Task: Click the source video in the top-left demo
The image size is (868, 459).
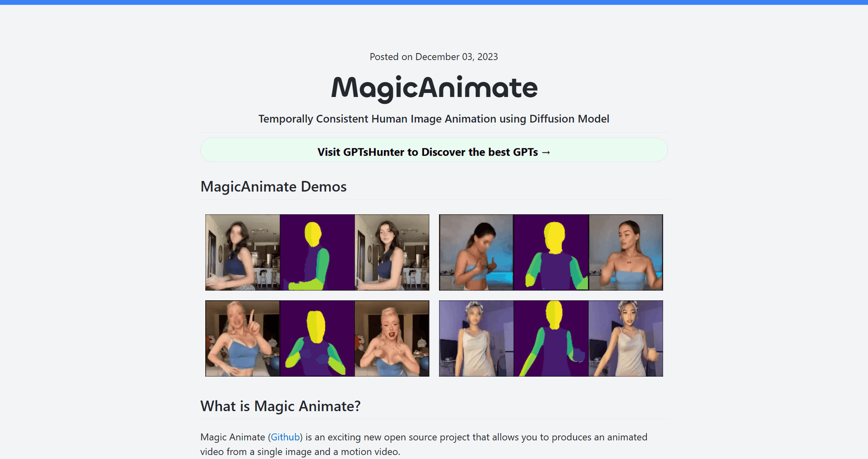Action: pyautogui.click(x=242, y=252)
